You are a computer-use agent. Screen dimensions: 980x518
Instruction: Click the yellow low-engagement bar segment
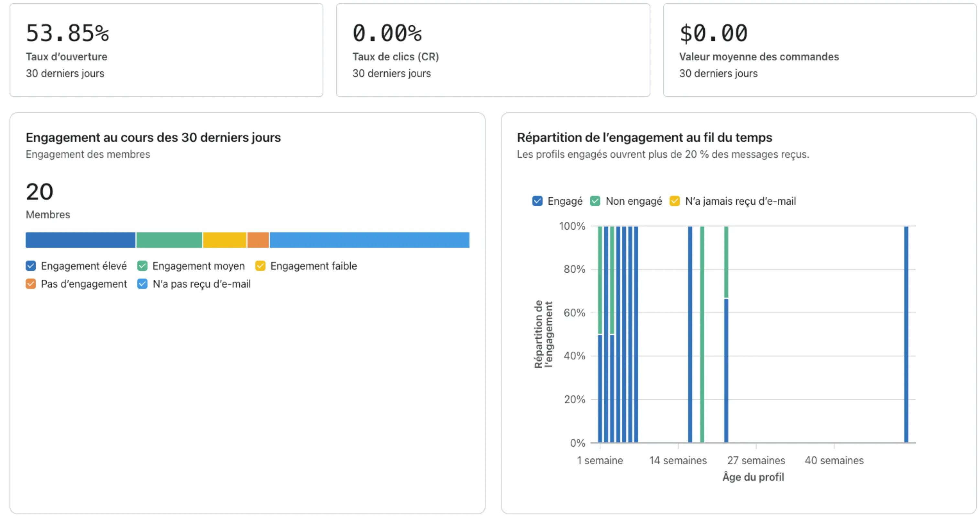click(225, 240)
